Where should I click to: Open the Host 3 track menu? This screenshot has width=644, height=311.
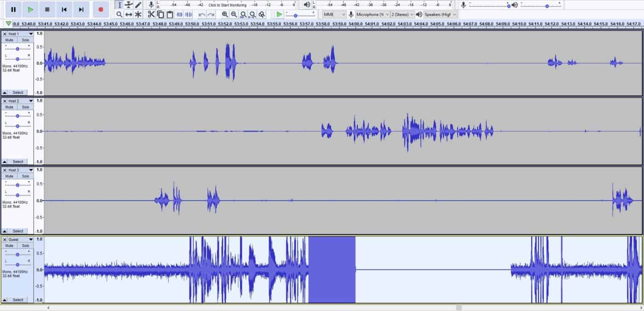coord(30,170)
